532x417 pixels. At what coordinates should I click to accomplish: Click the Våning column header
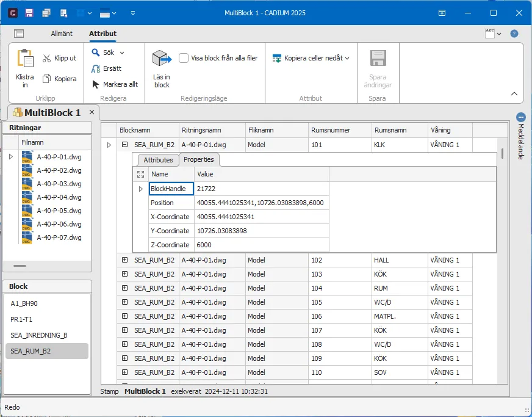pos(450,130)
